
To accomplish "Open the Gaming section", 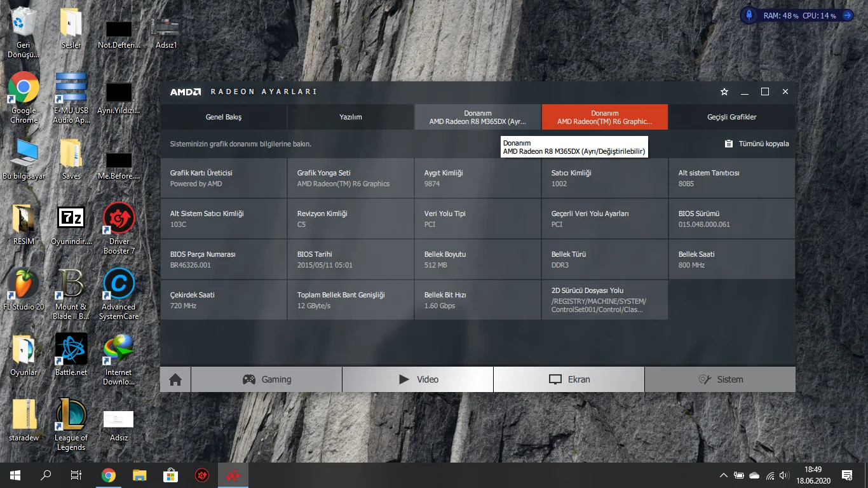I will tap(266, 379).
